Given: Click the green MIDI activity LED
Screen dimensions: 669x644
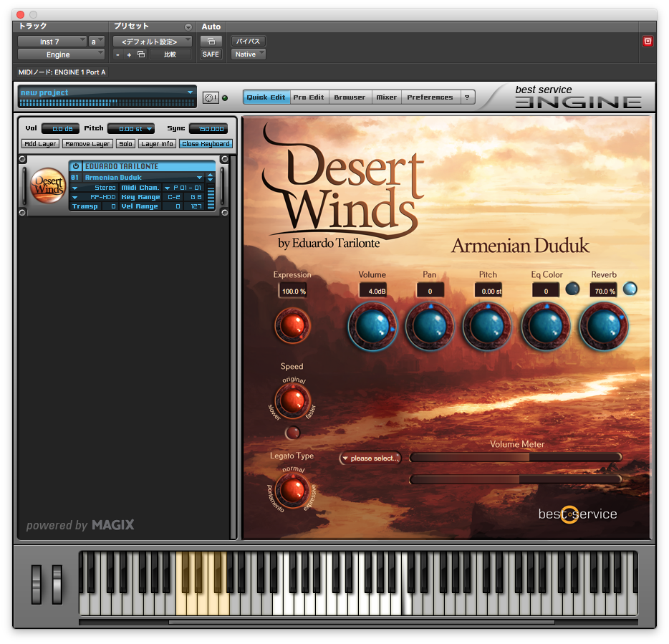Looking at the screenshot, I should 225,98.
